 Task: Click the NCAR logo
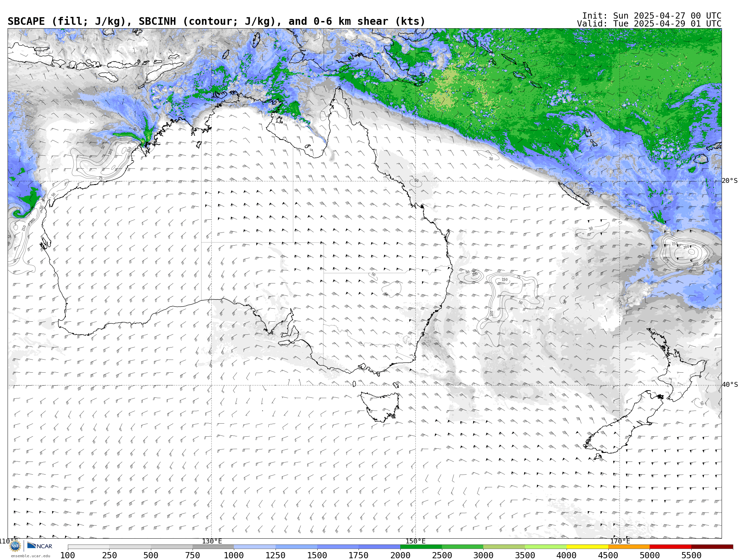pos(40,546)
